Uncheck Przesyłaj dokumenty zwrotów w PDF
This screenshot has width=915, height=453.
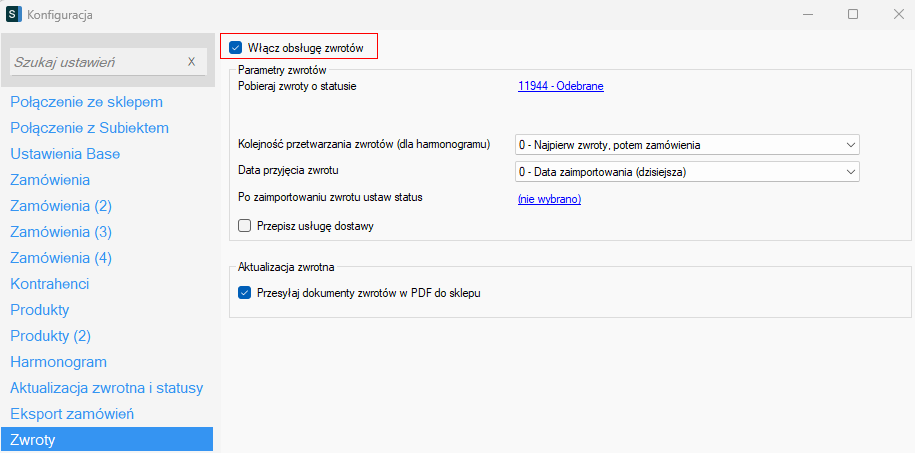point(245,293)
